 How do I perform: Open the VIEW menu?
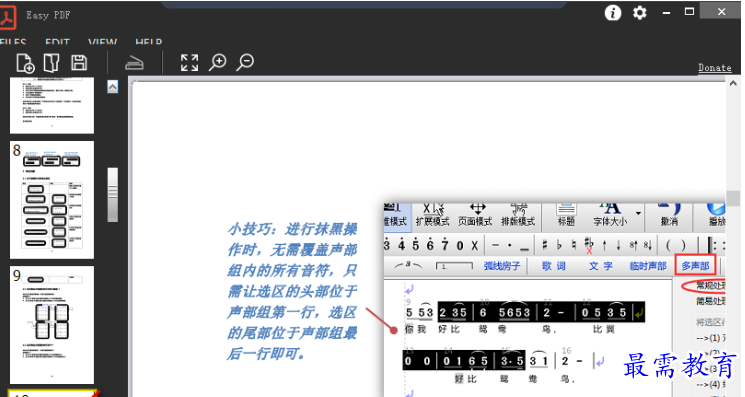(103, 42)
